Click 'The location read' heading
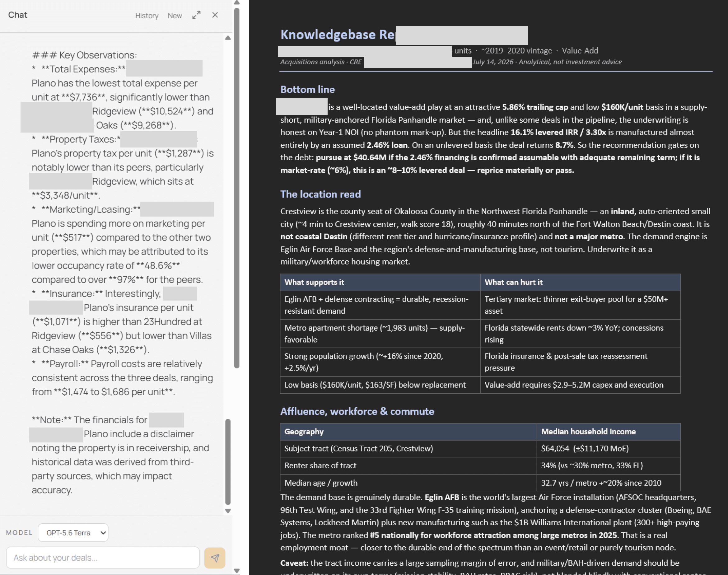This screenshot has width=728, height=575. click(320, 194)
